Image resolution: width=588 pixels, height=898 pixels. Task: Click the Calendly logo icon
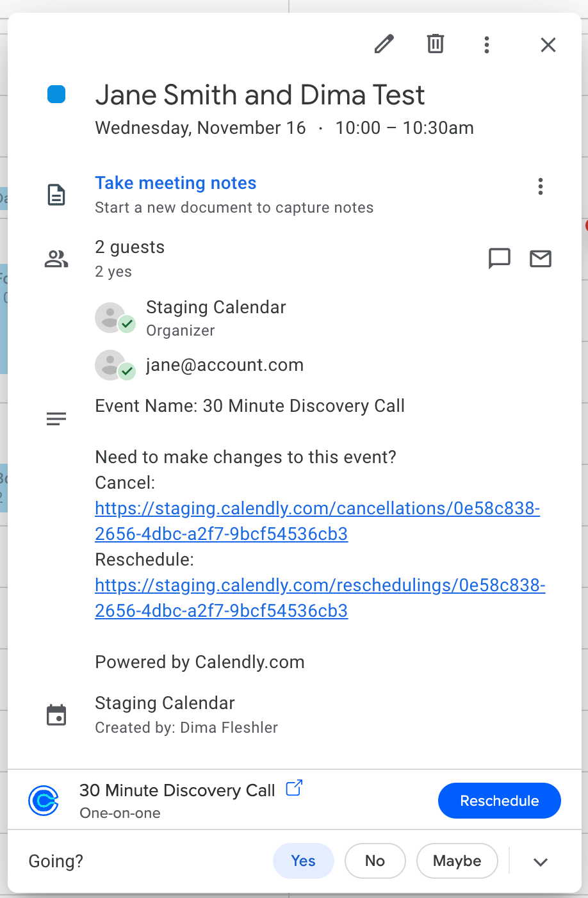[44, 800]
